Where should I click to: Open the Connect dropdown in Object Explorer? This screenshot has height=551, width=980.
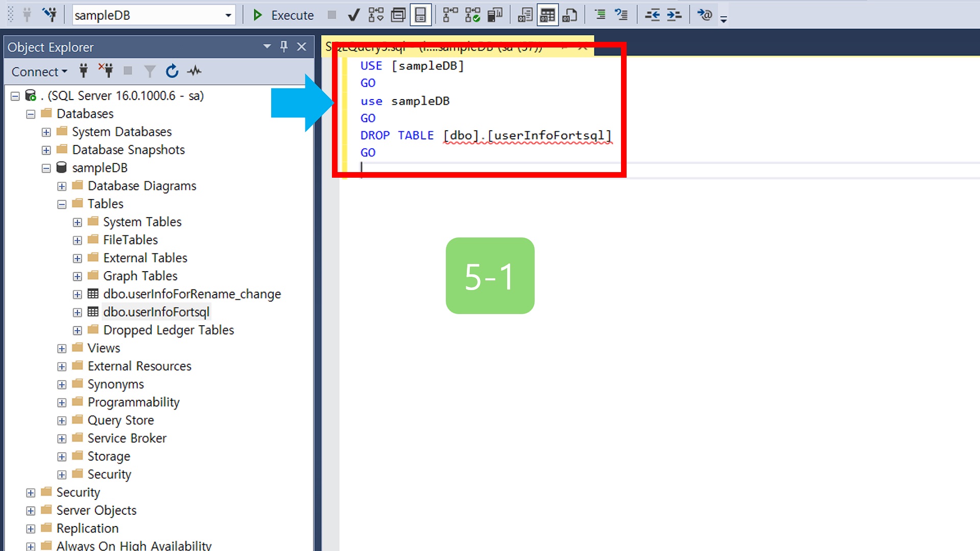pos(39,71)
